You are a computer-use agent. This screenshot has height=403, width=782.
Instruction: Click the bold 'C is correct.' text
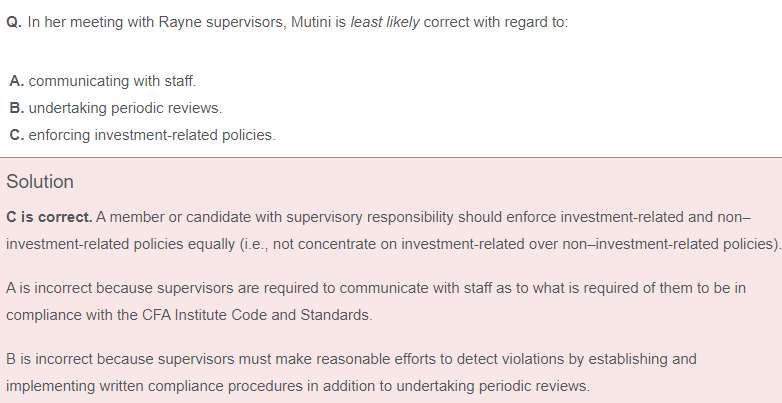[x=49, y=217]
